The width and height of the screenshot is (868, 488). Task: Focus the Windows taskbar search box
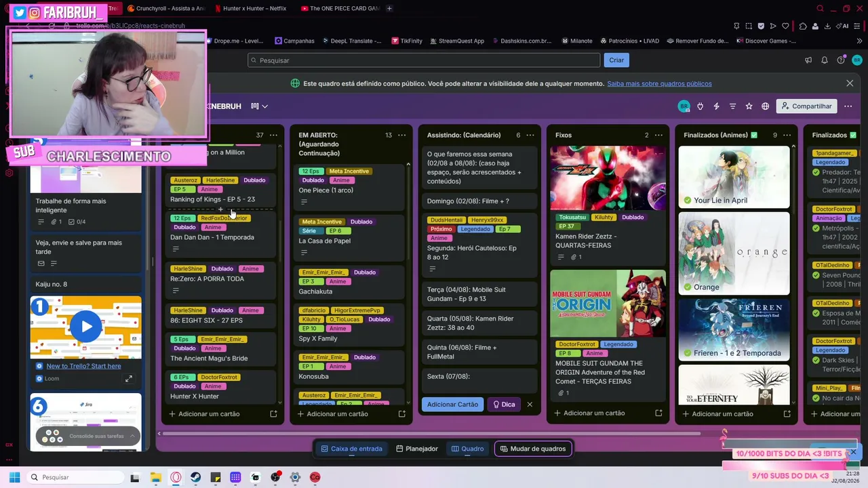point(76,477)
